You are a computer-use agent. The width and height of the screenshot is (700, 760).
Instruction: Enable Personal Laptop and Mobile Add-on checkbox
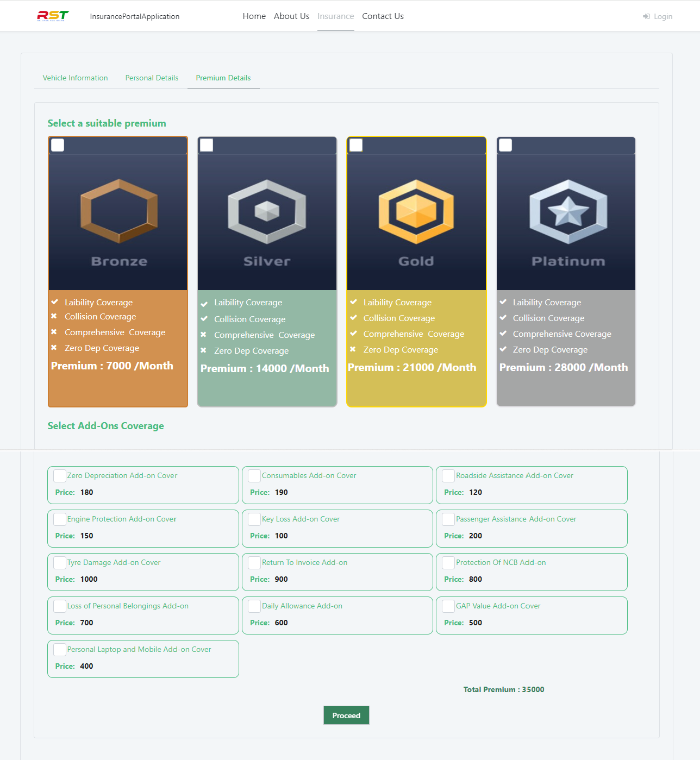[x=60, y=650]
